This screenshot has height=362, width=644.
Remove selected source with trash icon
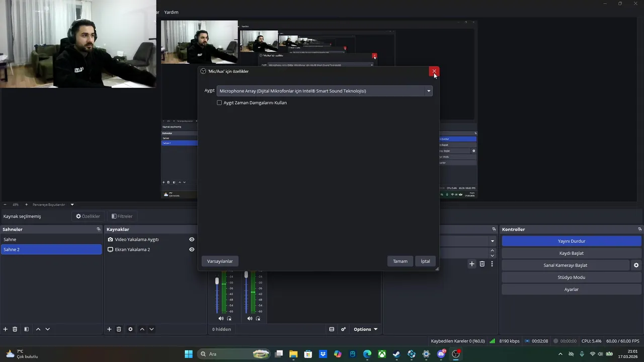coord(119,329)
